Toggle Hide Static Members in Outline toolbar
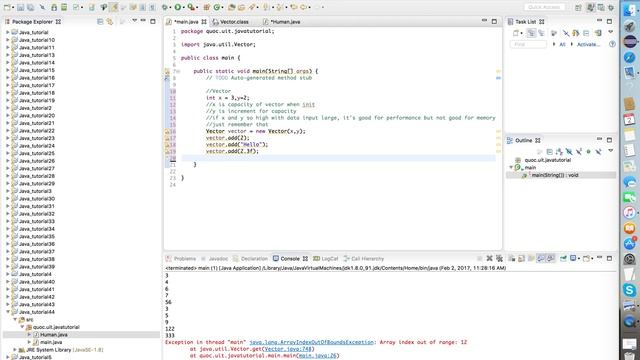 point(579,152)
